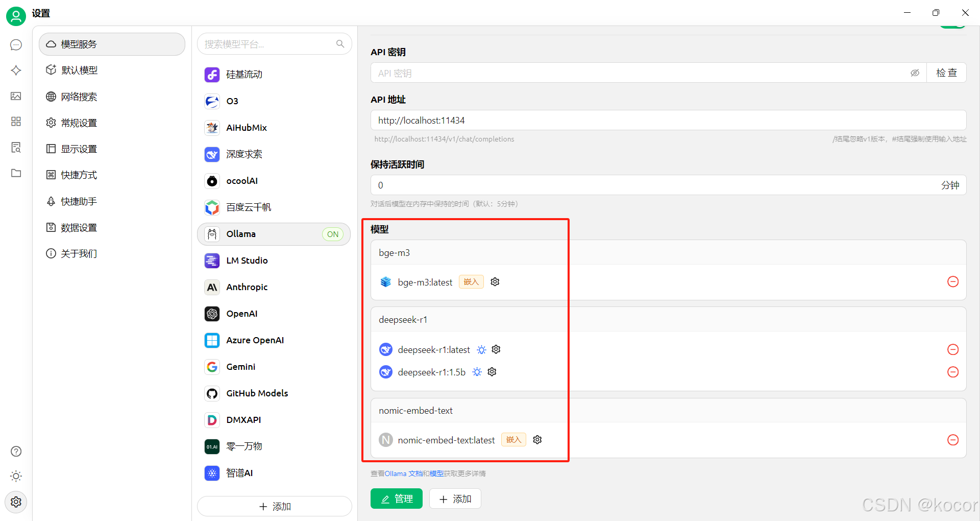Select the Anthropic provider
This screenshot has width=980, height=521.
(274, 287)
